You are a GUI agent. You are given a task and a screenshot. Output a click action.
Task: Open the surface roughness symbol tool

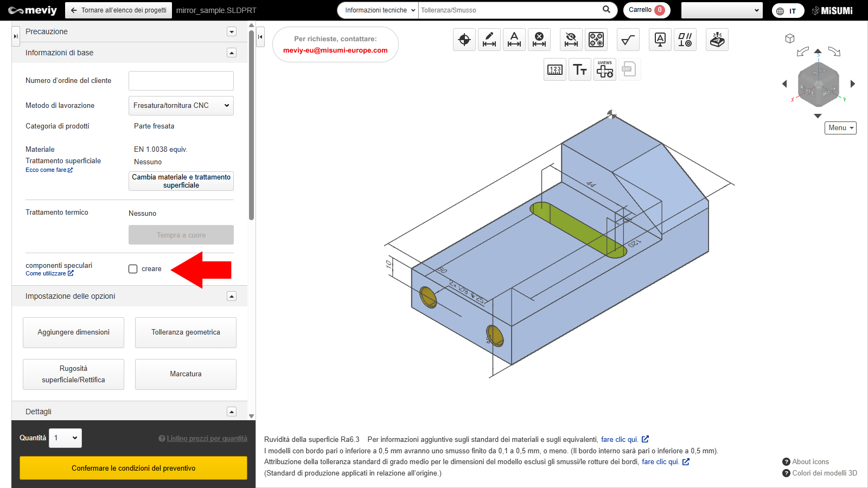click(x=628, y=40)
